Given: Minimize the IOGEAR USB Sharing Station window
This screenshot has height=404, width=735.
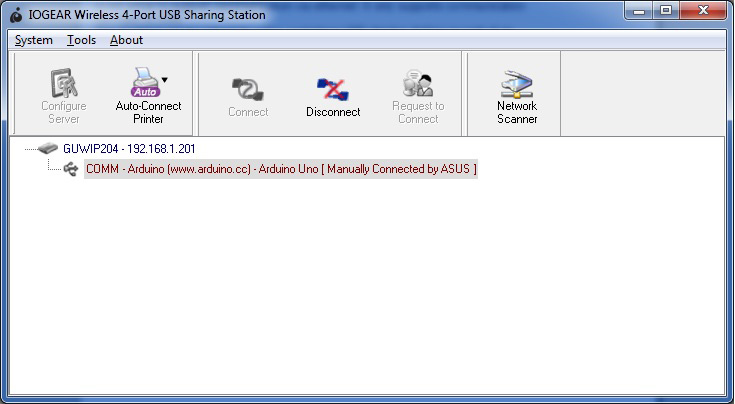Looking at the screenshot, I should coord(639,11).
